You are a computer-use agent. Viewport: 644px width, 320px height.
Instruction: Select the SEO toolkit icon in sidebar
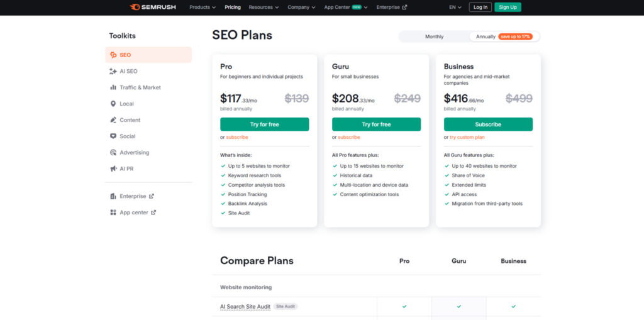(x=113, y=55)
